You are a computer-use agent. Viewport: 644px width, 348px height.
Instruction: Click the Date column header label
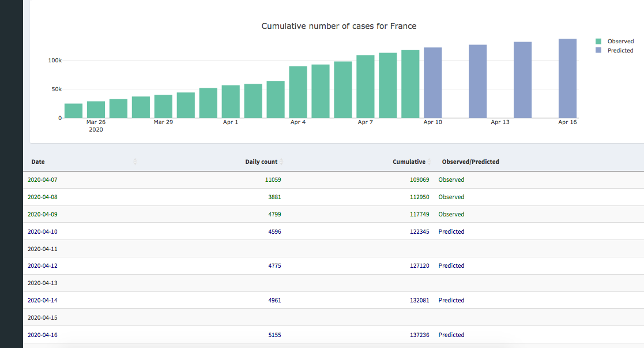coord(38,162)
